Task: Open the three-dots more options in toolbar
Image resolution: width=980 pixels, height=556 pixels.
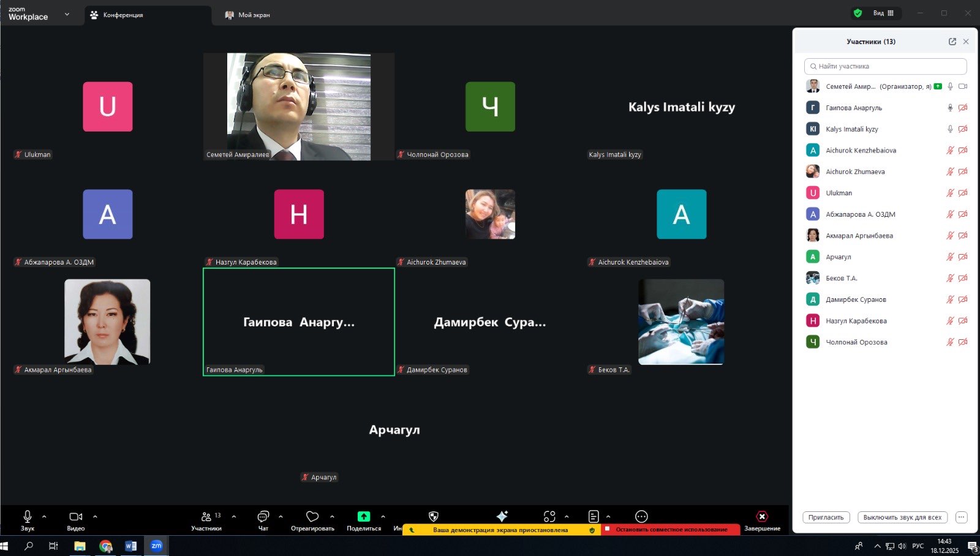Action: 641,516
